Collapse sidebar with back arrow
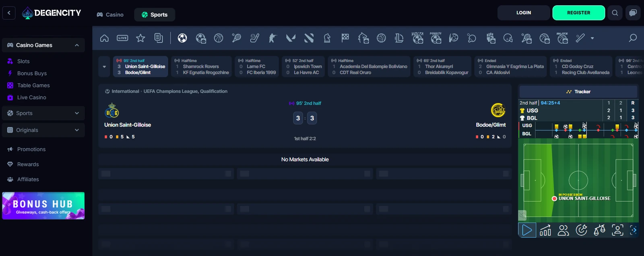644x256 pixels. click(9, 13)
